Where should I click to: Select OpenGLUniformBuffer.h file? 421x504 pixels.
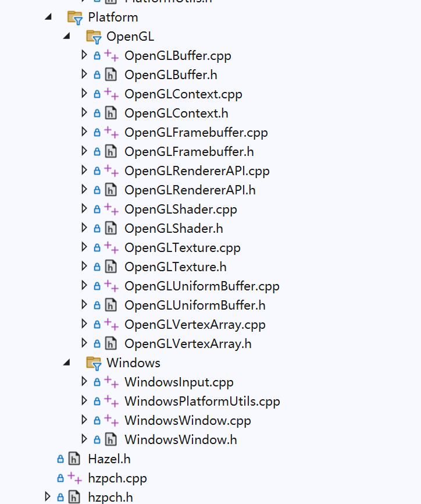195,305
